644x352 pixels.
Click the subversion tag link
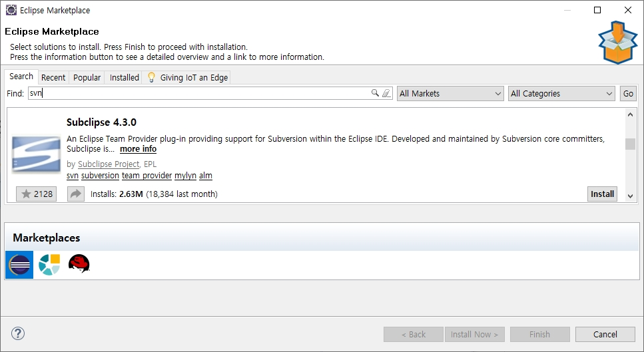(100, 176)
